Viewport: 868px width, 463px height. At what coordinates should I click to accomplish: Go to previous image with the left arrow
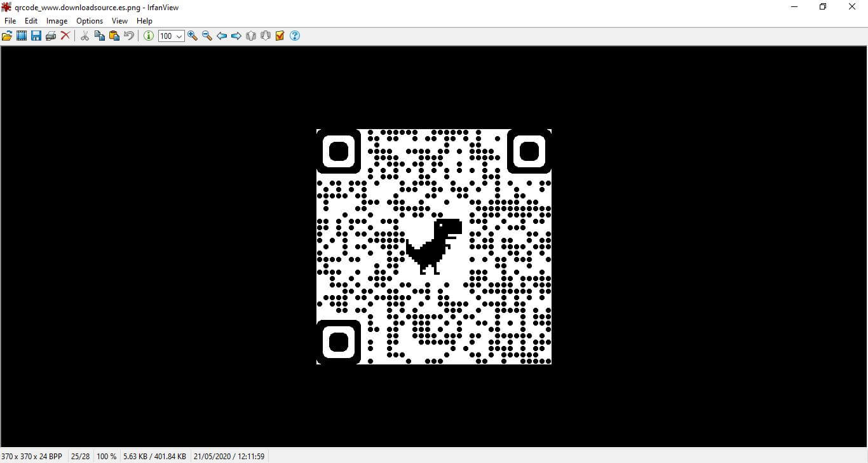222,36
